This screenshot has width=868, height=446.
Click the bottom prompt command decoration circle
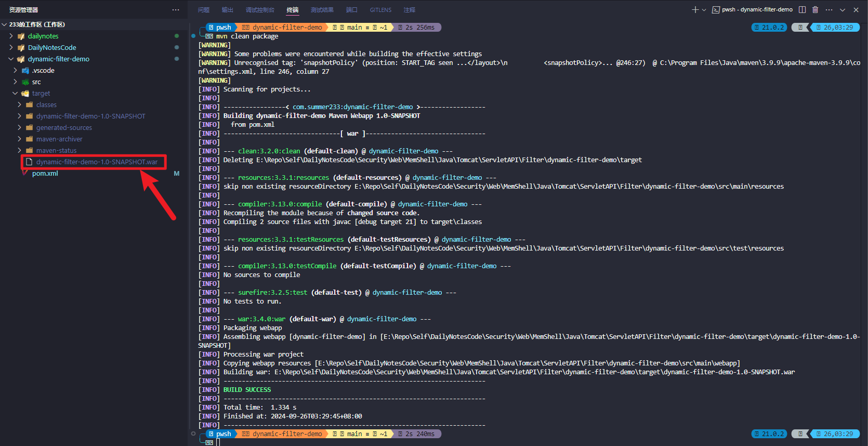(193, 434)
